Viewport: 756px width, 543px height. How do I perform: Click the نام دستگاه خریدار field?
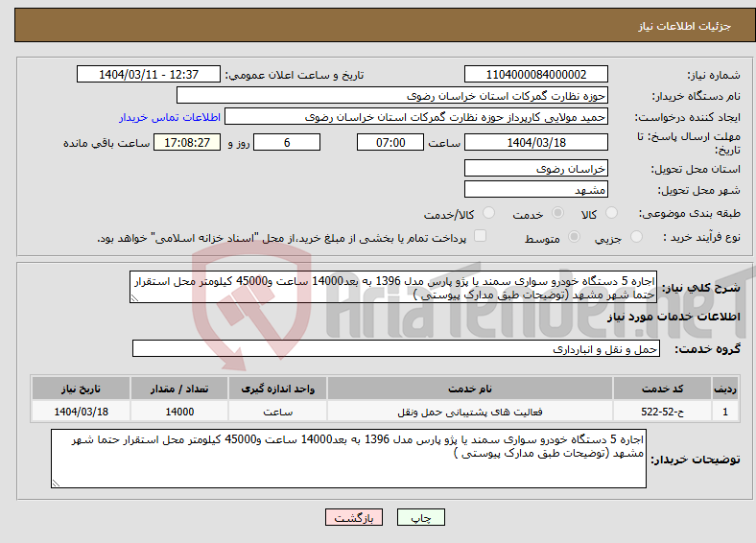(392, 96)
